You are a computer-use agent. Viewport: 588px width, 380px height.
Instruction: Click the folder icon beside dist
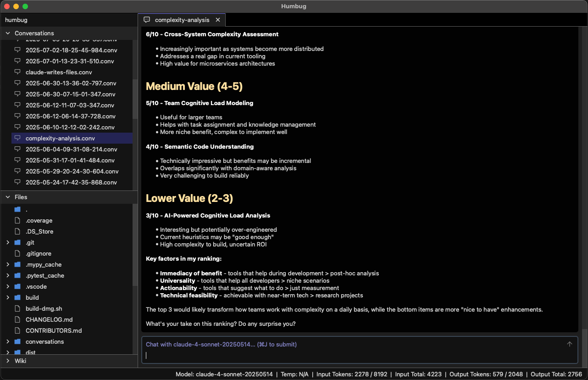[x=17, y=352]
